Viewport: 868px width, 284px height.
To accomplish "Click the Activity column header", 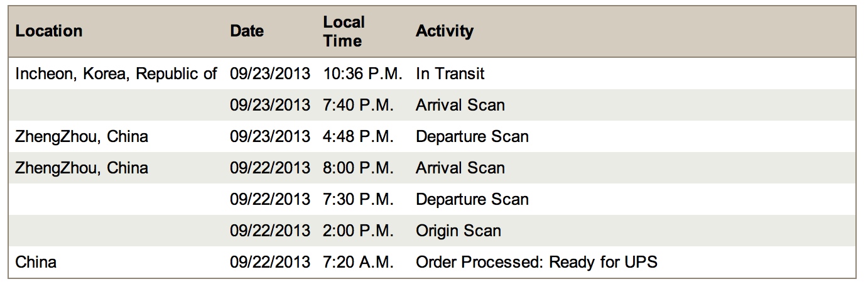I will [444, 31].
